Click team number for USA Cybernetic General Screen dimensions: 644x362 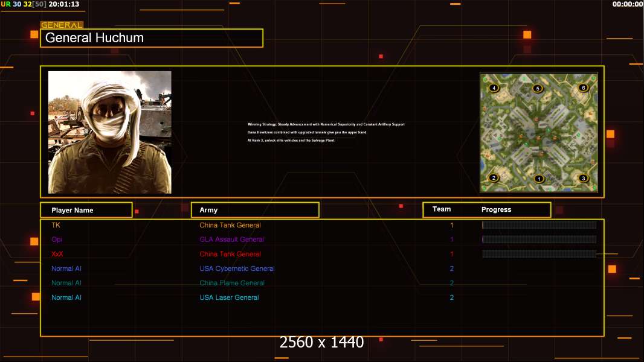[x=452, y=268]
